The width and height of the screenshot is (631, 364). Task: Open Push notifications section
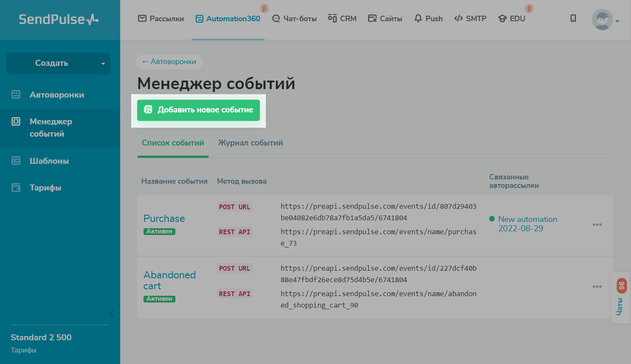point(428,19)
